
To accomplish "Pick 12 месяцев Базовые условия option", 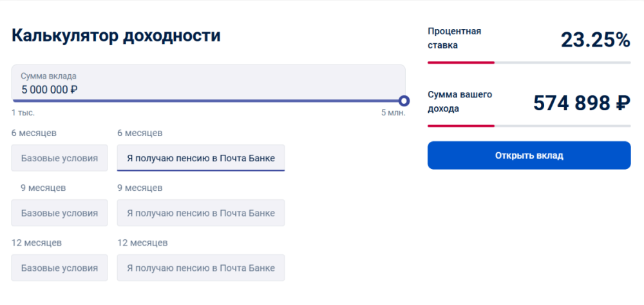I will 59,268.
